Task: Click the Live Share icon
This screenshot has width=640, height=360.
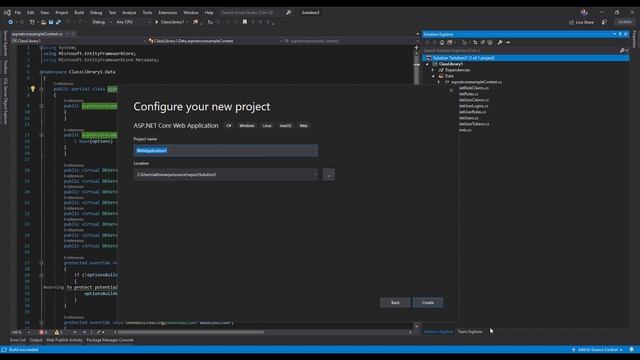Action: pos(571,22)
